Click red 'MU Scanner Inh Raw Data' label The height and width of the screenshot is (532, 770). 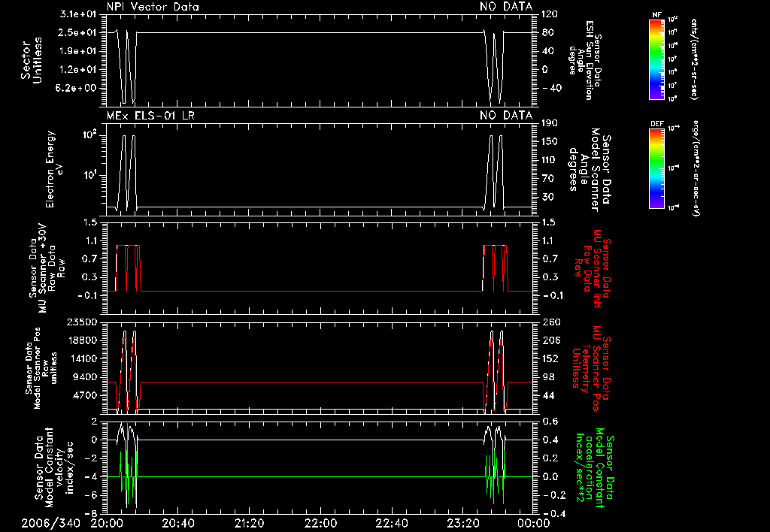pyautogui.click(x=591, y=268)
